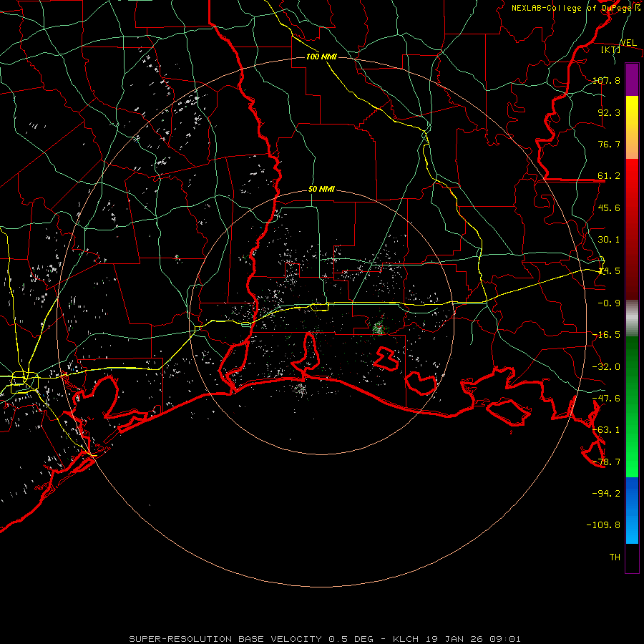Pick the purple segment atop the color bar

click(632, 79)
